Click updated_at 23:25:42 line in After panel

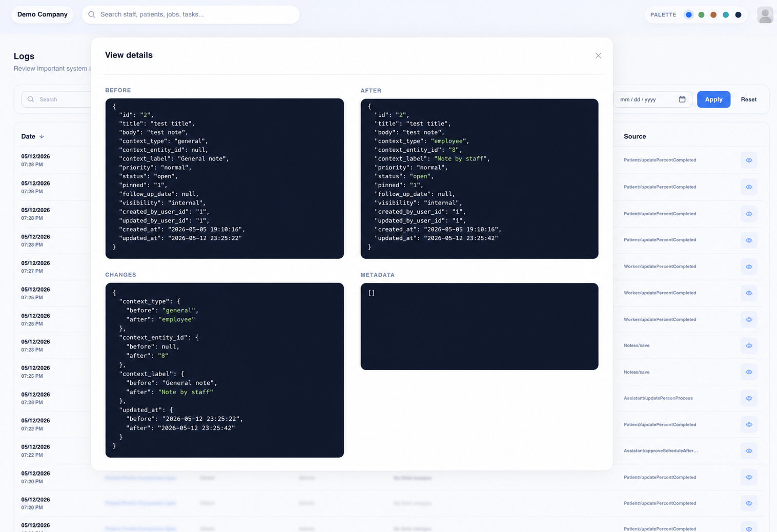point(436,238)
